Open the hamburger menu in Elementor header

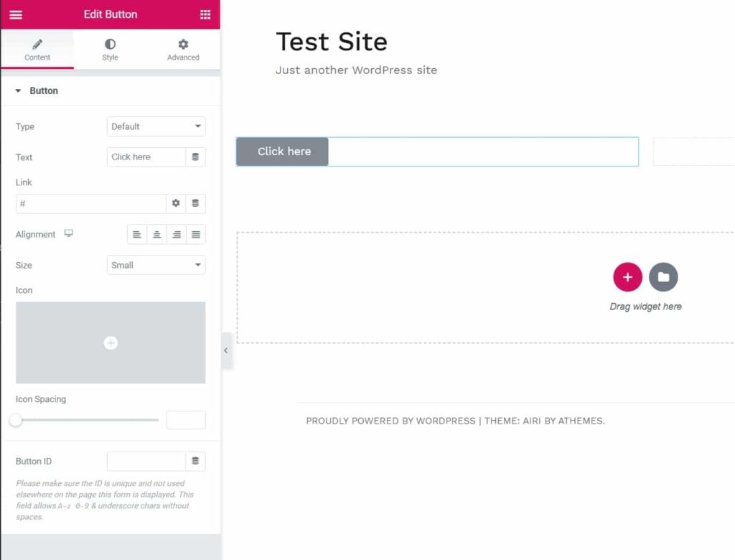click(x=16, y=14)
